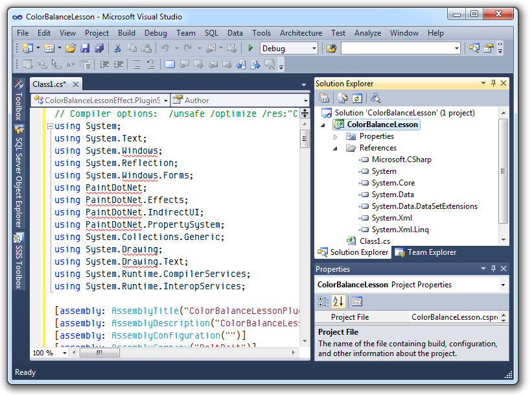Click the Copy toolbar icon
Viewport: 532px width, 395px height.
[132, 48]
